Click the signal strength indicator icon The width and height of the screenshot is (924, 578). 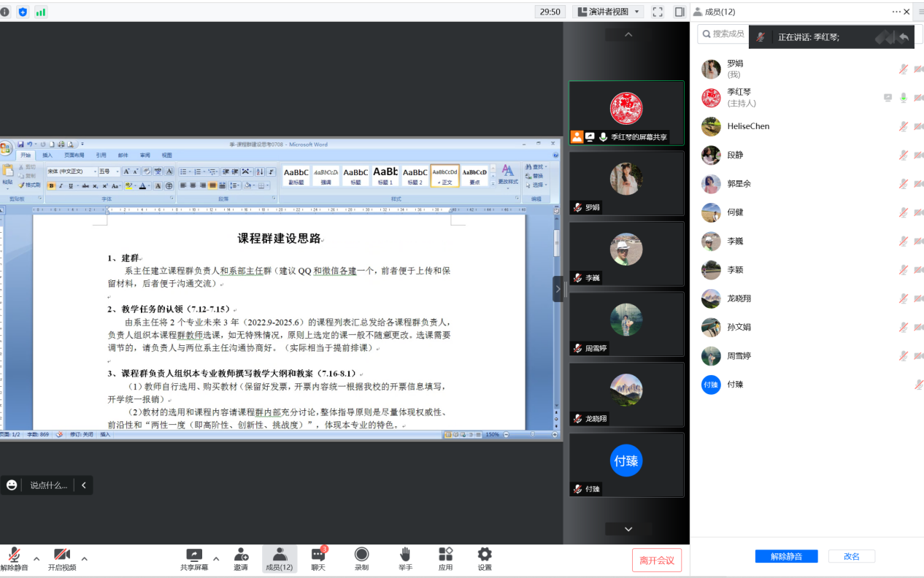click(40, 12)
